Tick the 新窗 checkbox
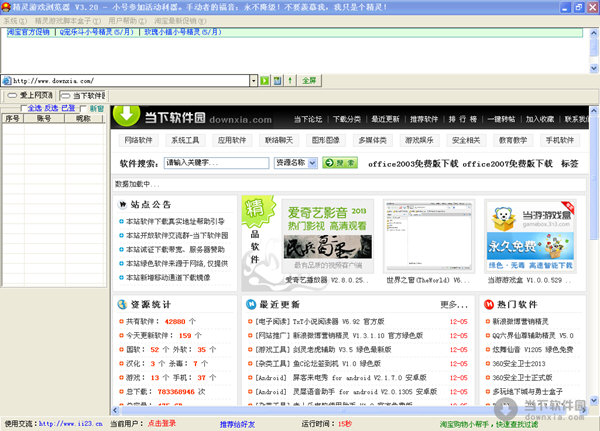The image size is (600, 431). tap(83, 108)
